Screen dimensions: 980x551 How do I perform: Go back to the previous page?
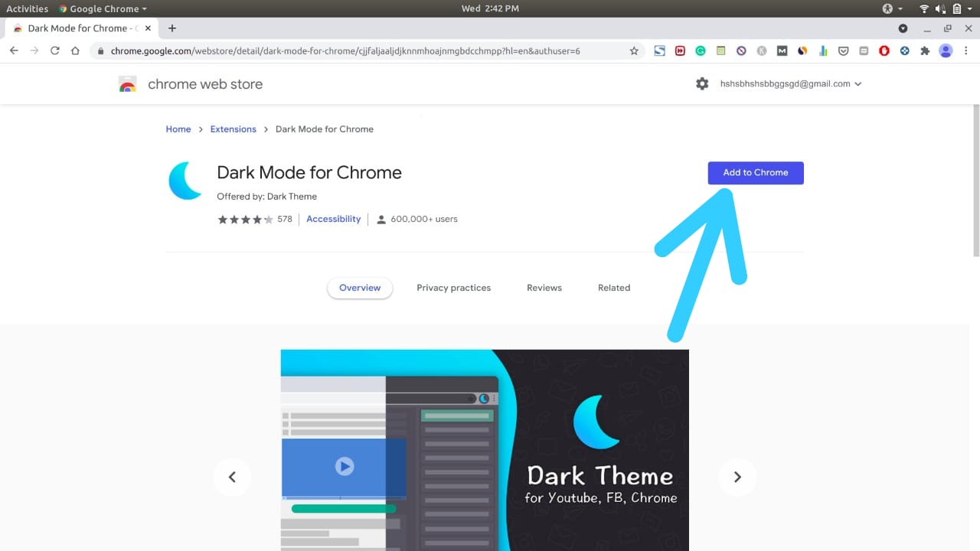(14, 51)
